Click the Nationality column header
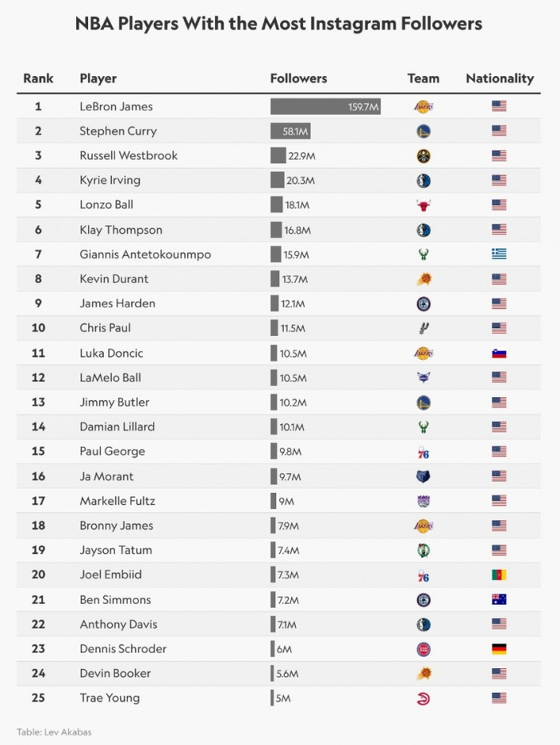Image resolution: width=560 pixels, height=745 pixels. tap(499, 78)
